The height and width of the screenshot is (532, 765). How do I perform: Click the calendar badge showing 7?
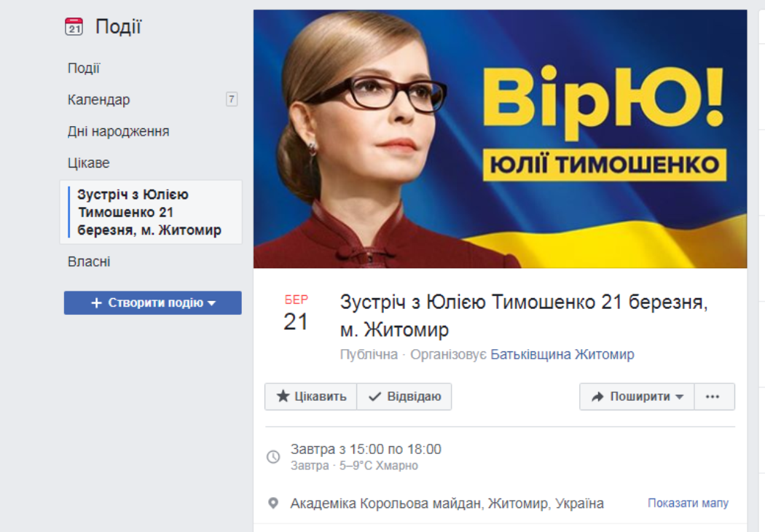pyautogui.click(x=232, y=99)
